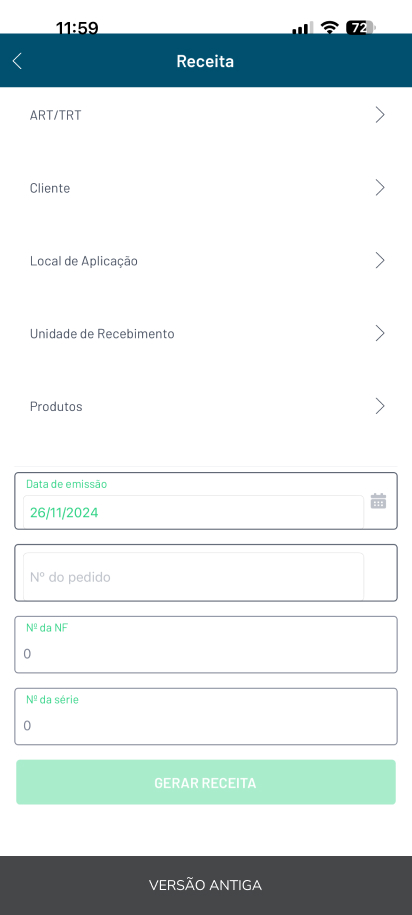This screenshot has width=412, height=915.
Task: Switch to VERSÃO ANTIGA at the bottom
Action: (x=206, y=885)
